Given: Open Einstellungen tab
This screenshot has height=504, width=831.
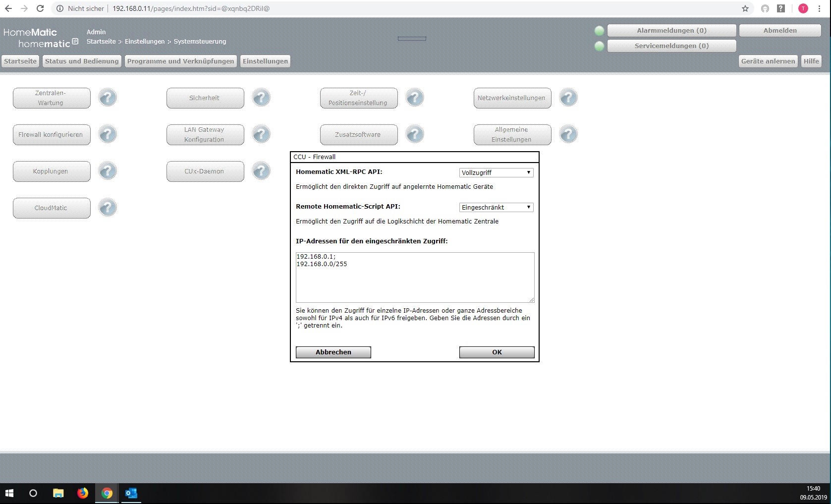Looking at the screenshot, I should (265, 61).
